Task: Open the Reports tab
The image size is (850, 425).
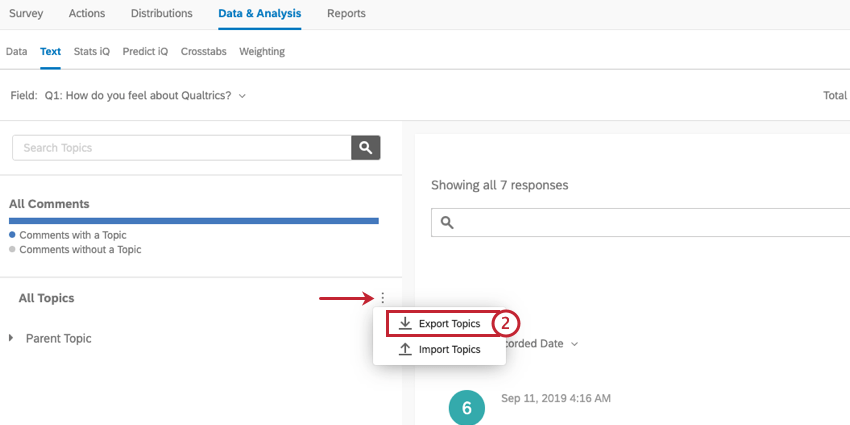Action: [346, 14]
